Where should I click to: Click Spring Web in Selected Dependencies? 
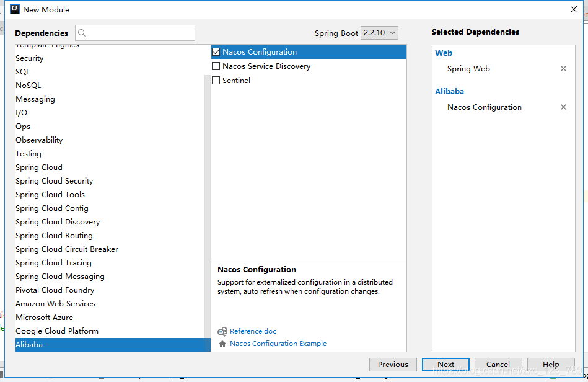tap(468, 69)
